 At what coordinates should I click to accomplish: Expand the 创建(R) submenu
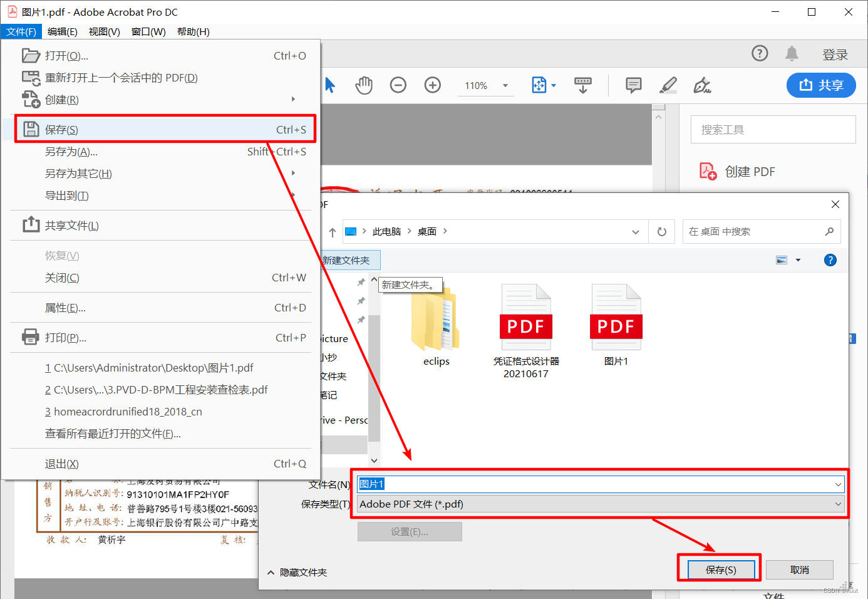click(294, 99)
